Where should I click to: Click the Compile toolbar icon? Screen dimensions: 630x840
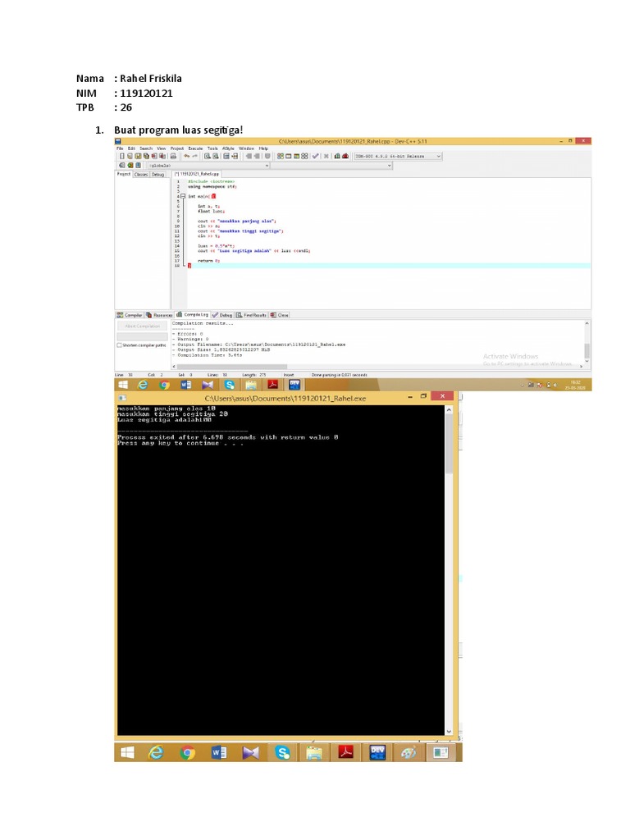click(x=281, y=157)
